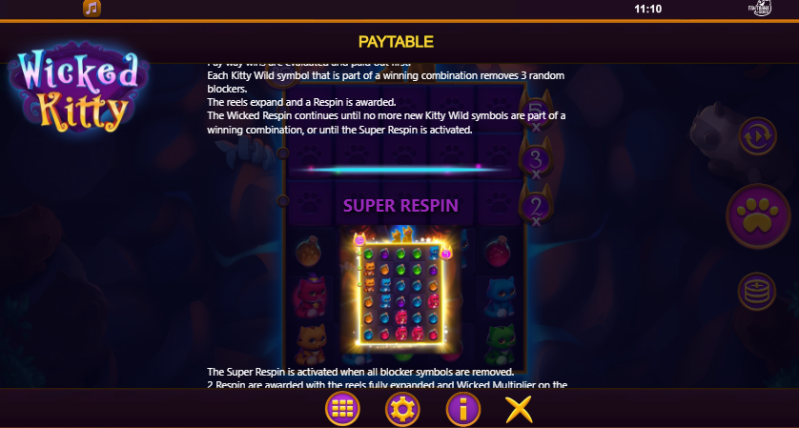Image resolution: width=799 pixels, height=428 pixels.
Task: Open the gear settings icon
Action: (403, 409)
